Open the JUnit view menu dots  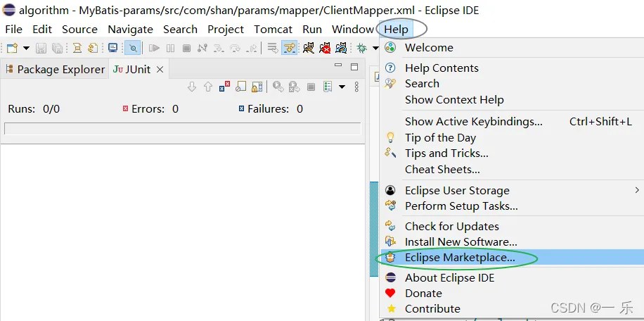coord(356,87)
